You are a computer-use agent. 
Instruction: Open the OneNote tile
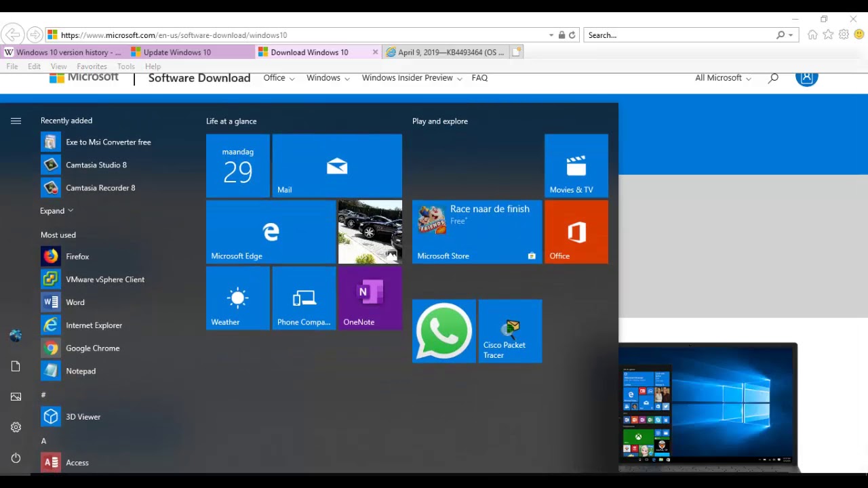[370, 298]
